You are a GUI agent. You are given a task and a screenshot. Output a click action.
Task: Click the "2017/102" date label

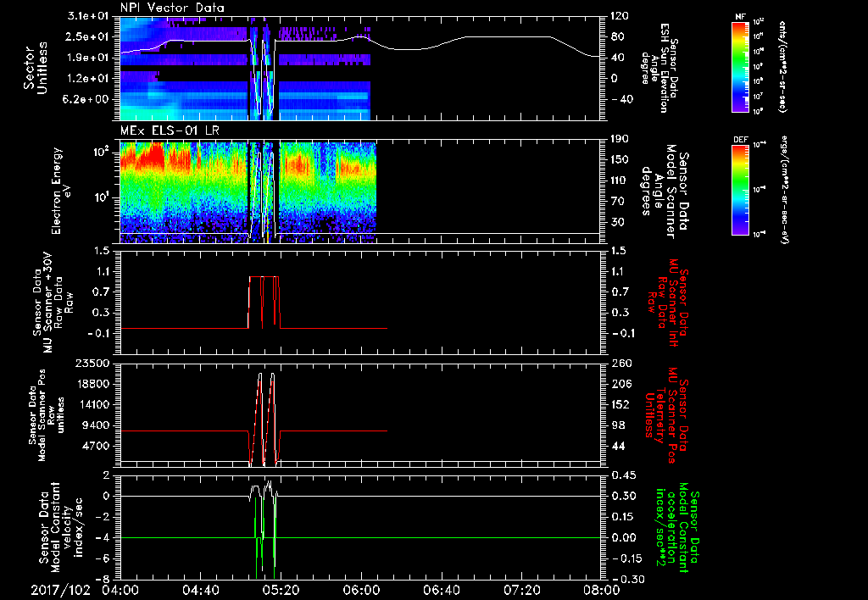point(60,590)
